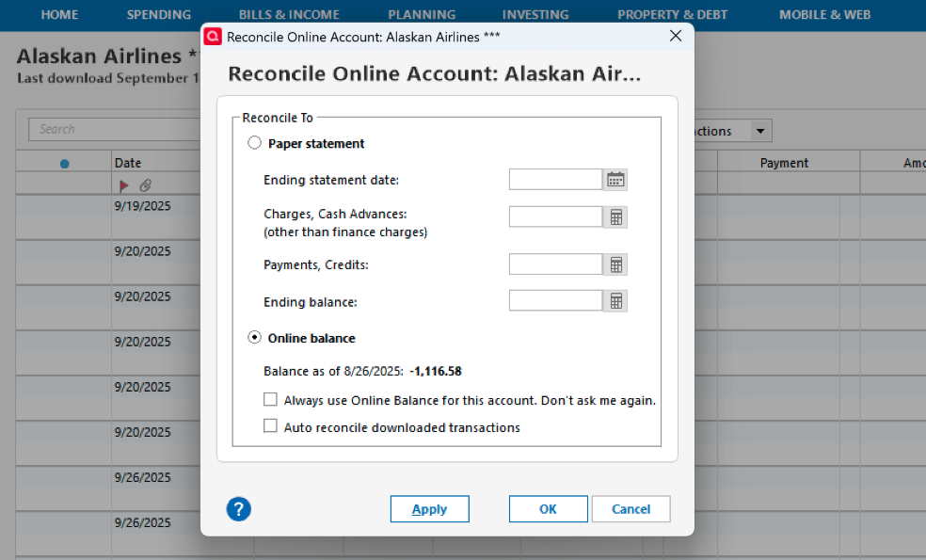
Task: Expand the Actions dropdown arrow in register
Action: [x=760, y=131]
